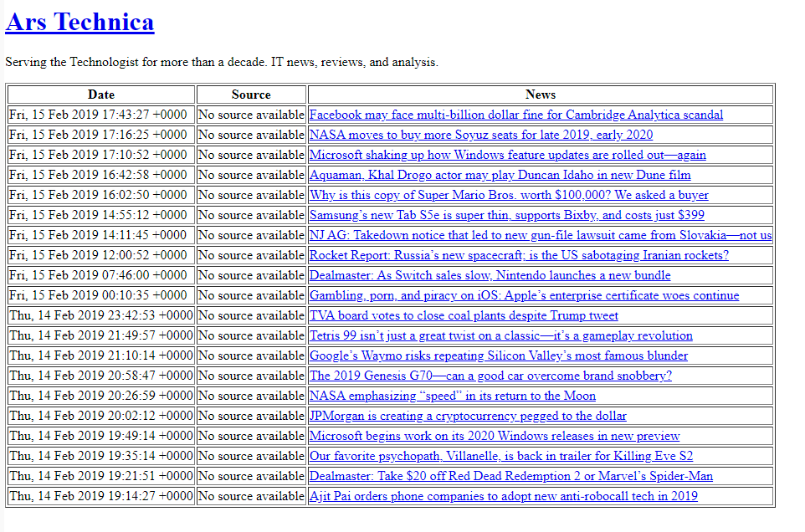Open Samsung Tab S5e article link
The width and height of the screenshot is (805, 532).
[507, 214]
